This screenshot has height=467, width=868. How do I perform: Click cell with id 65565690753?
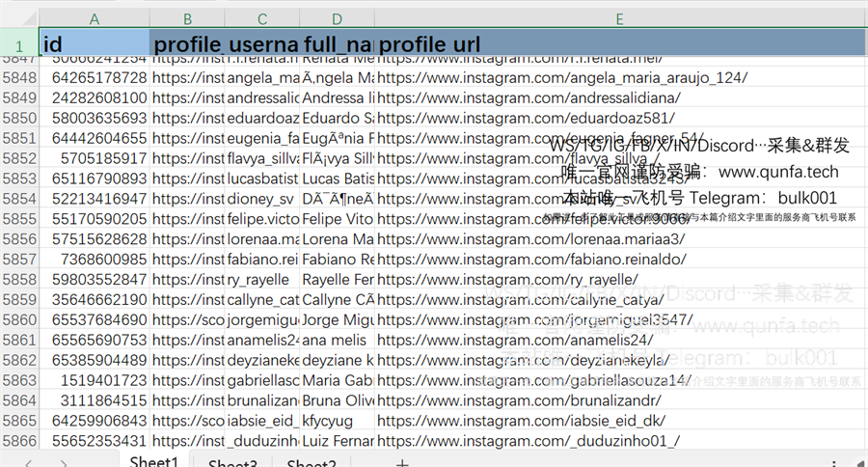pyautogui.click(x=95, y=340)
